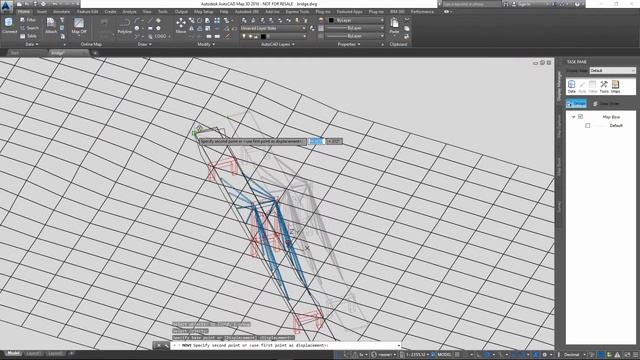640x360 pixels.
Task: Open the AutoCAD application menu logo button
Action: click(x=7, y=6)
